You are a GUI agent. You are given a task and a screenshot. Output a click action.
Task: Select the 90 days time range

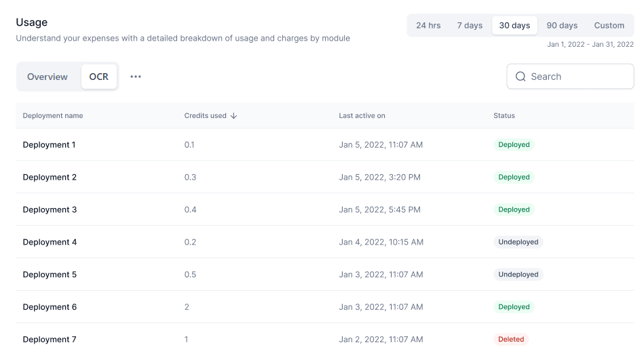[x=562, y=26]
